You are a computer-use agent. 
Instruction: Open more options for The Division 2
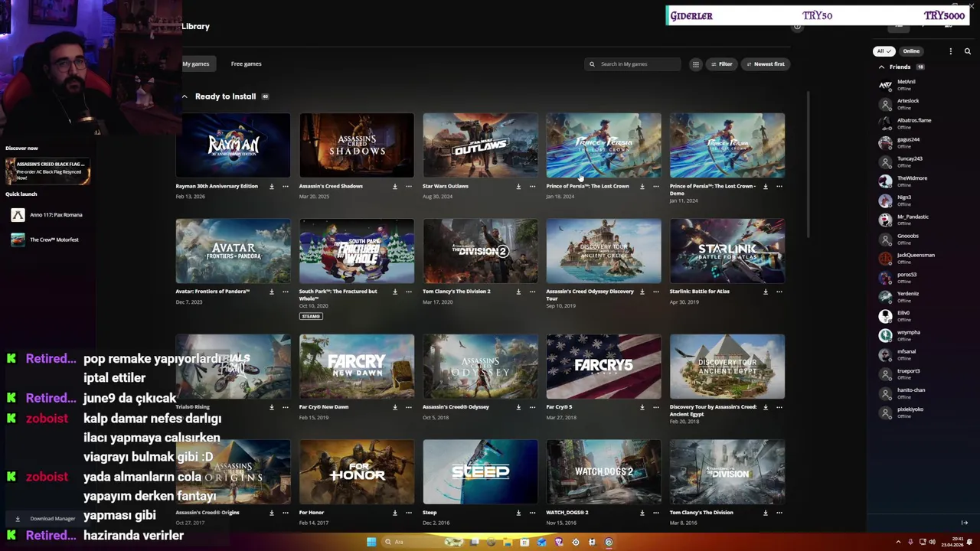pos(533,292)
